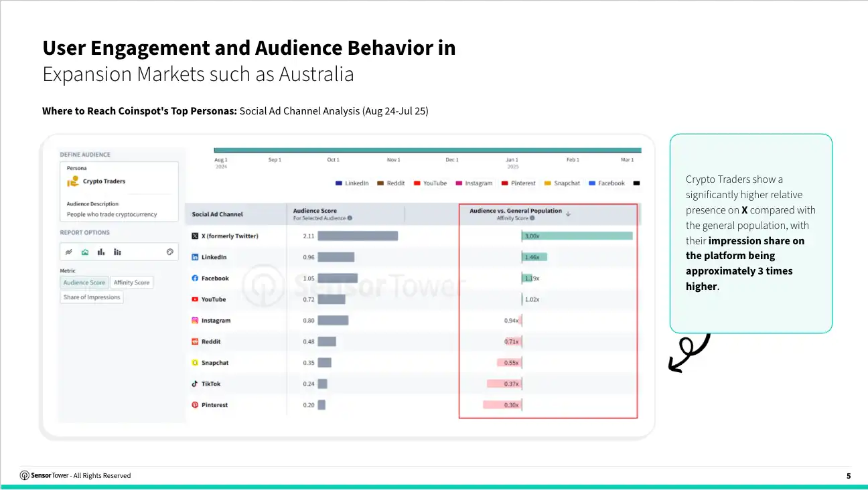This screenshot has width=868, height=490.
Task: Toggle the Instagram legend entry
Action: coord(474,183)
